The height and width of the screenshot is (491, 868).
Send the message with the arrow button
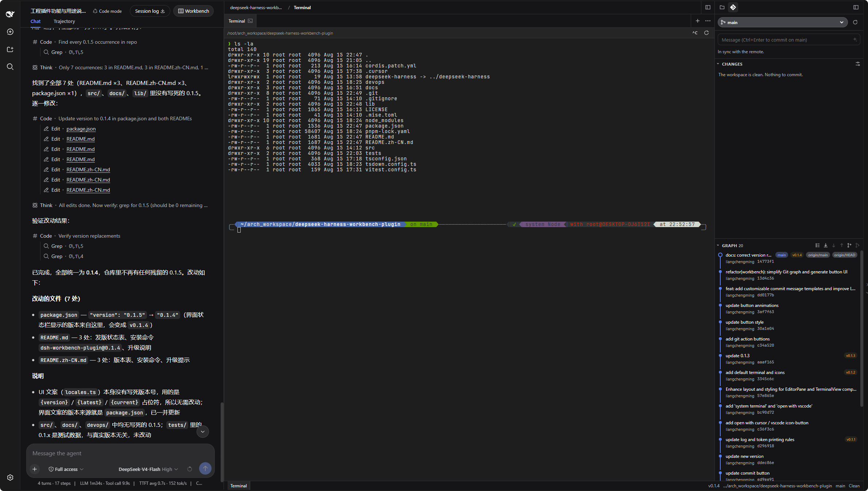click(x=205, y=469)
